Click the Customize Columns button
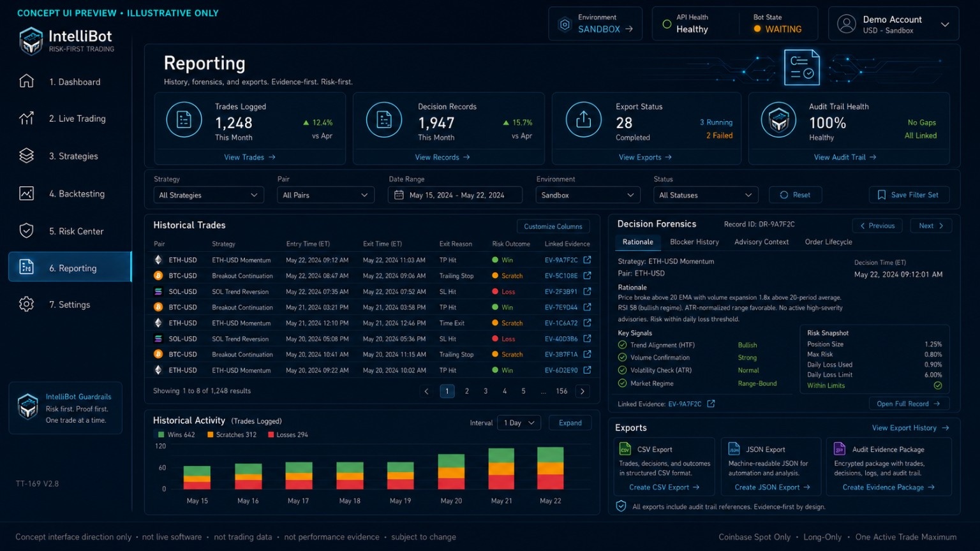The width and height of the screenshot is (980, 551). [553, 226]
